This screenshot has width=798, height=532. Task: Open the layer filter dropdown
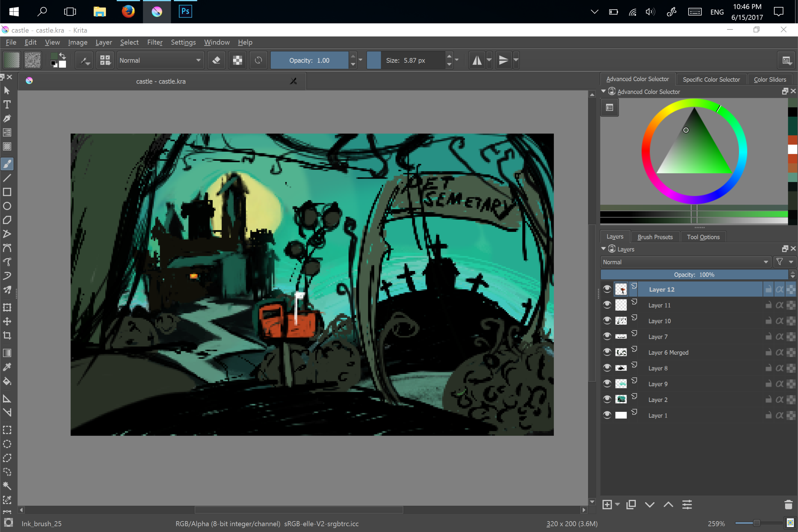coord(784,262)
